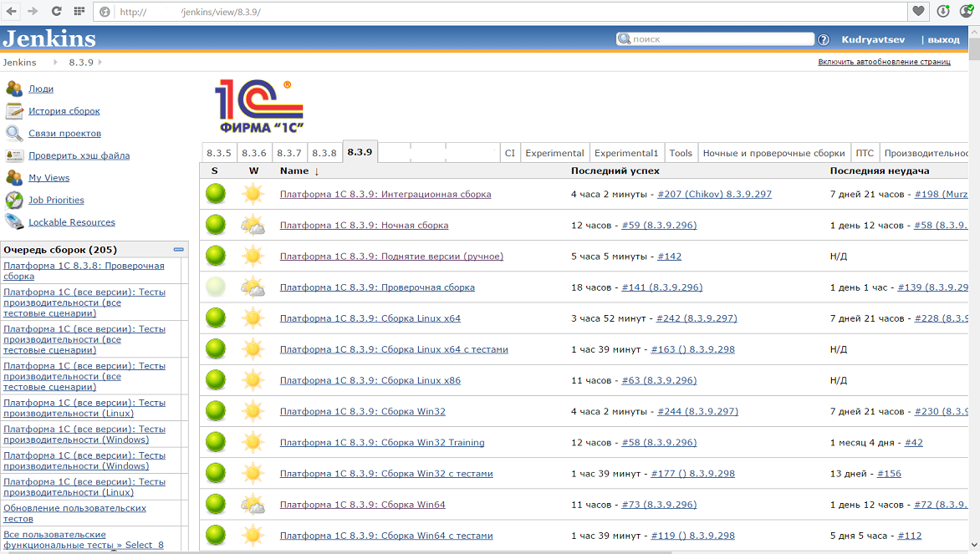Open job Поднятие версии (ручное)

391,256
